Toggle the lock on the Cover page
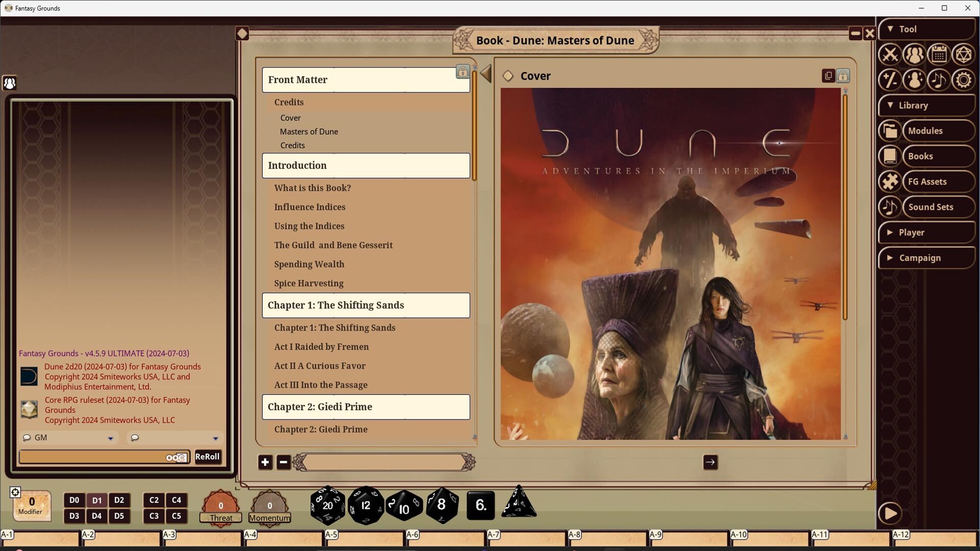The image size is (980, 551). (843, 76)
